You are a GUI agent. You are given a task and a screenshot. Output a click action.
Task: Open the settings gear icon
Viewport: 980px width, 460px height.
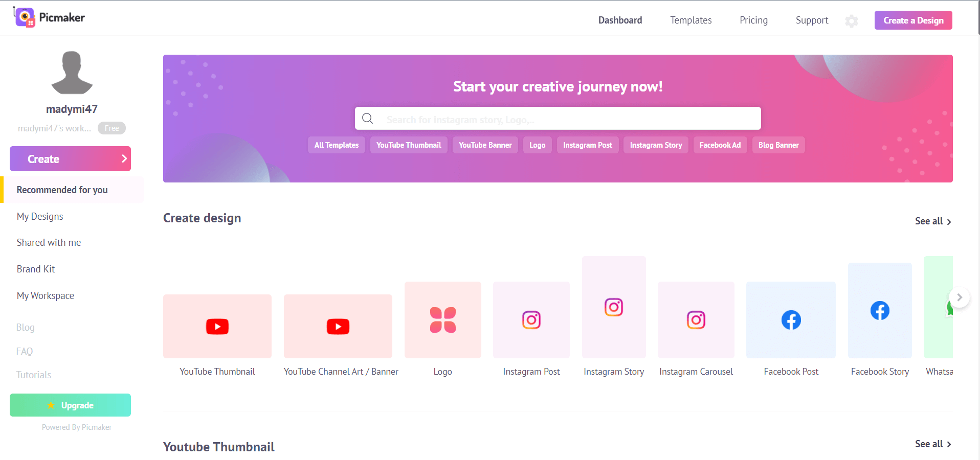(852, 21)
